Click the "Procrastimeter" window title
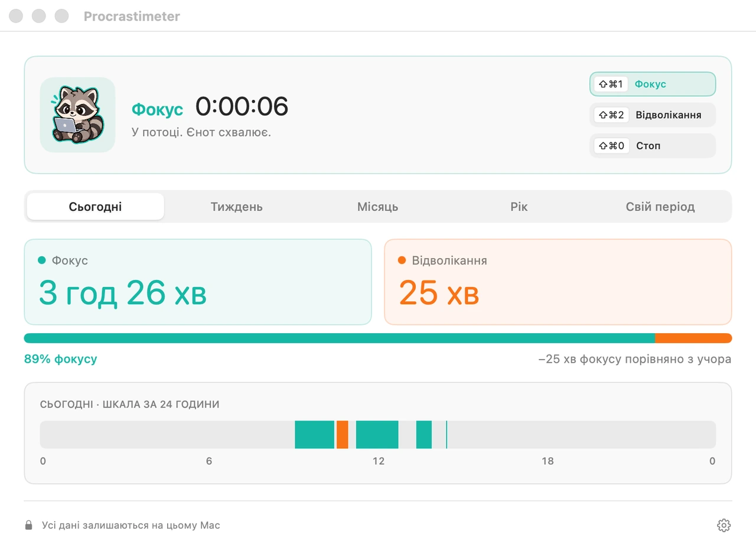 coord(132,16)
